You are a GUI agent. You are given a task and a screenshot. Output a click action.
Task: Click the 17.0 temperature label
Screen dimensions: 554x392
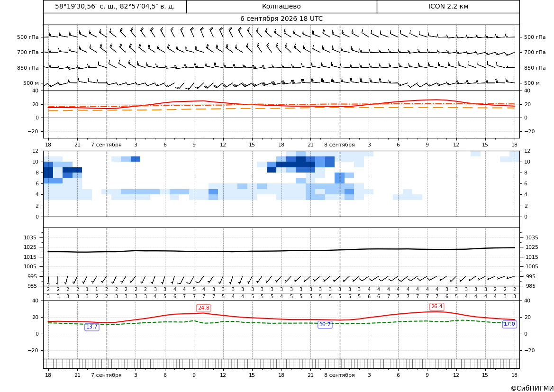click(509, 324)
